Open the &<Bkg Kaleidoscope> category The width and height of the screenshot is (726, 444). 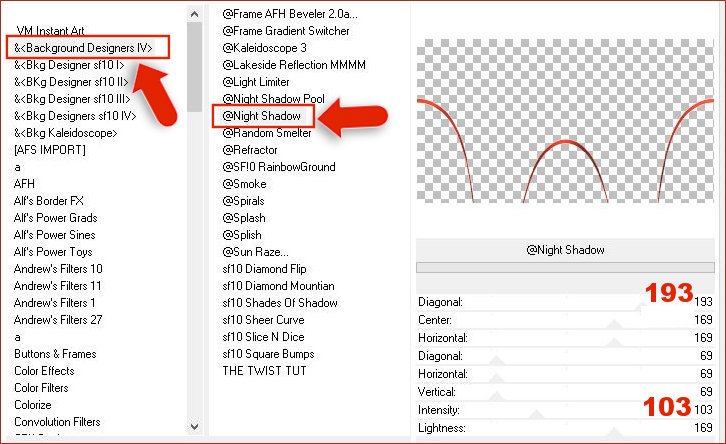click(x=65, y=133)
